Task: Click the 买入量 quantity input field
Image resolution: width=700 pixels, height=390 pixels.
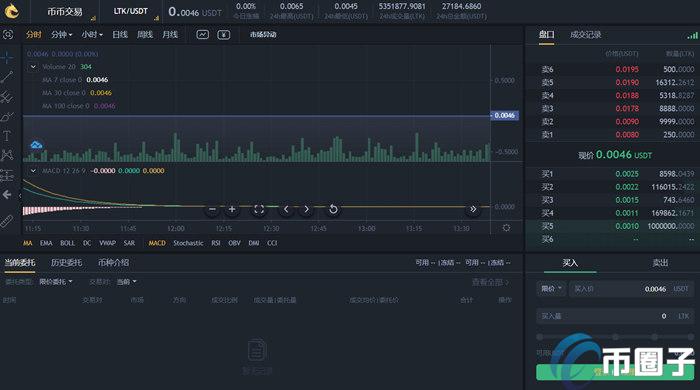Action: tap(616, 316)
